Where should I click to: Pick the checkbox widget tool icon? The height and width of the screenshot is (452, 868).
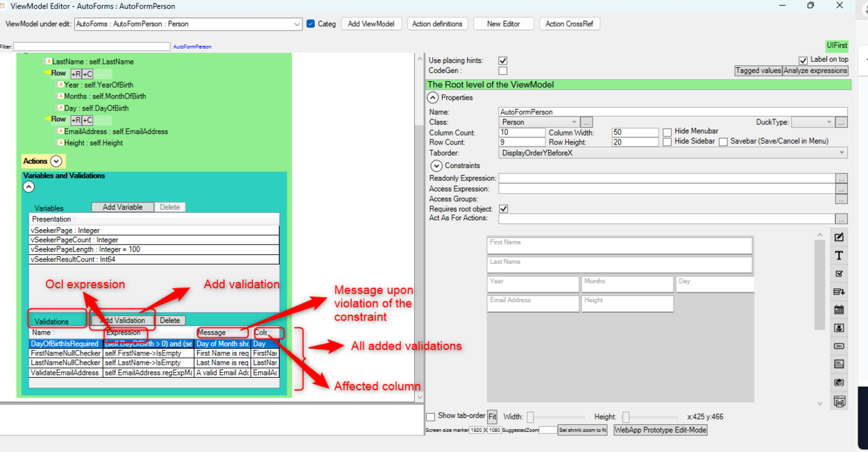(839, 274)
